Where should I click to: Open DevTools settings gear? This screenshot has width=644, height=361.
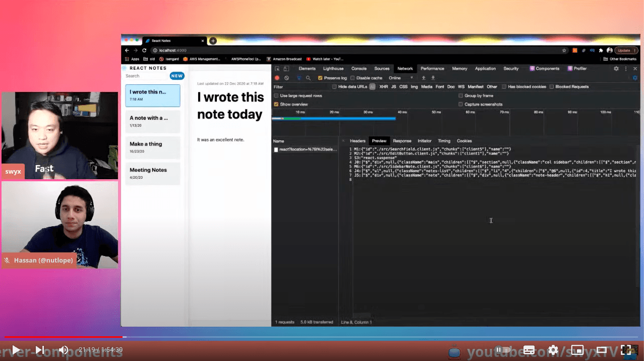pos(616,68)
